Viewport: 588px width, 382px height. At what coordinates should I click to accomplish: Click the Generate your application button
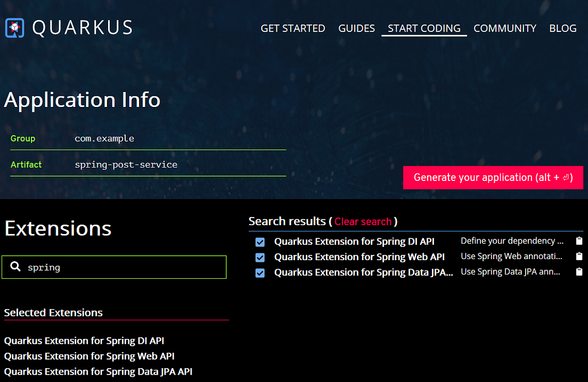(493, 177)
